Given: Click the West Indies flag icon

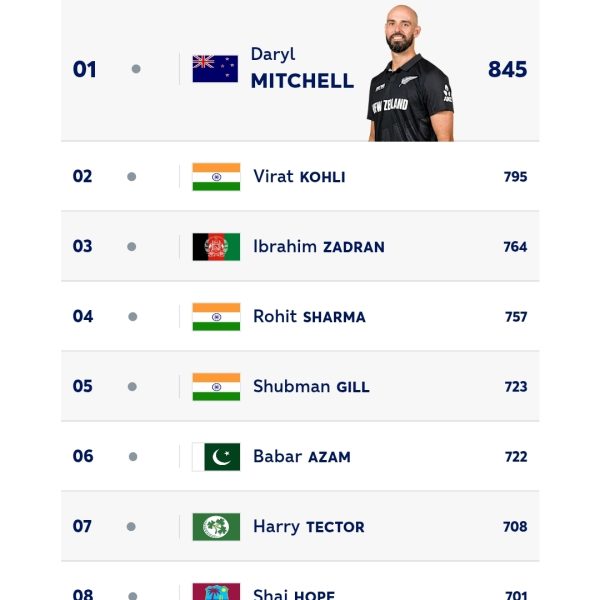Looking at the screenshot, I should click(x=216, y=592).
